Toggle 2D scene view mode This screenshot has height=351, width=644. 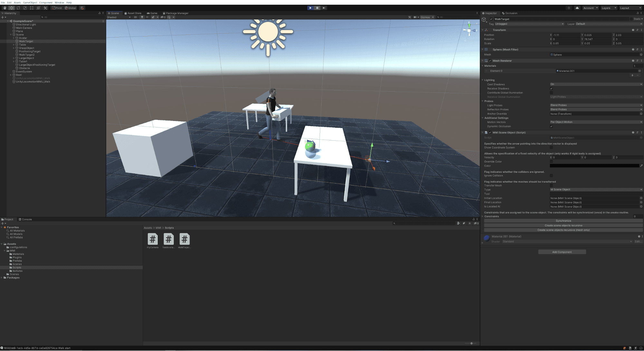click(135, 17)
